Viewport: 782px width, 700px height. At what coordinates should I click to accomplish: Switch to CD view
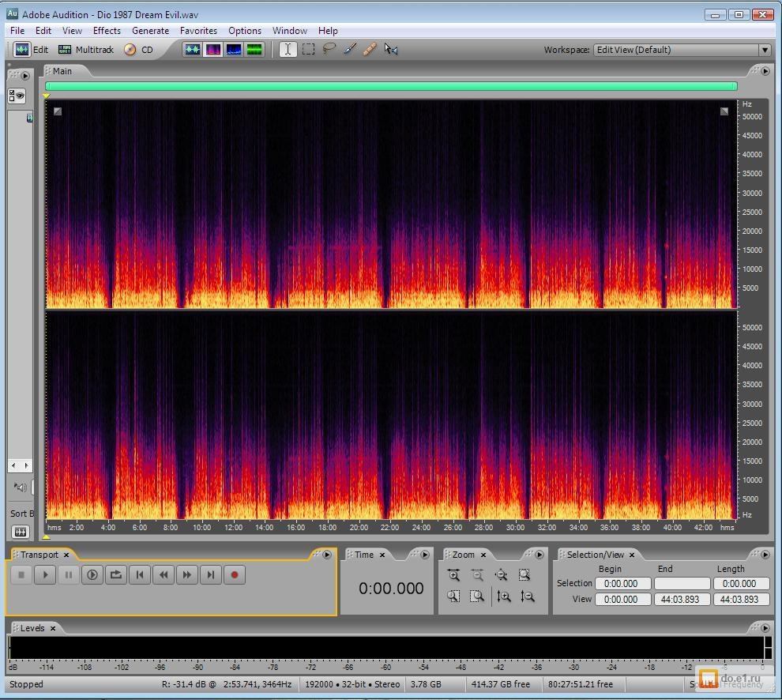(x=138, y=50)
